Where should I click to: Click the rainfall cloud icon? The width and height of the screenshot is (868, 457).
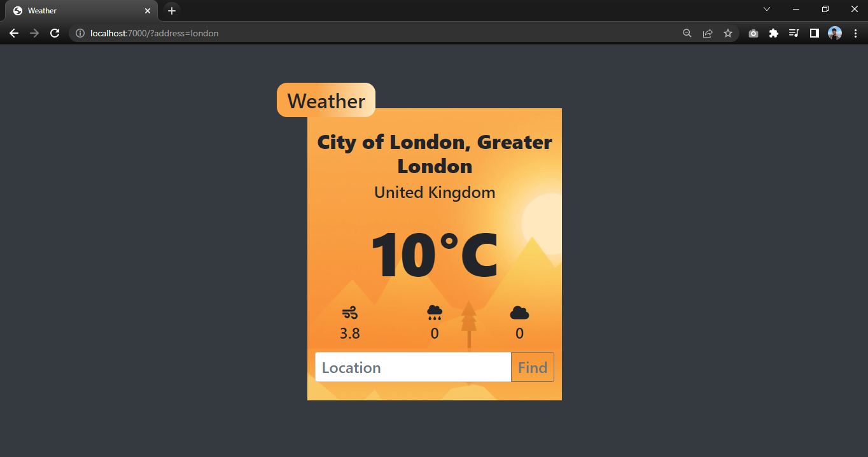435,313
